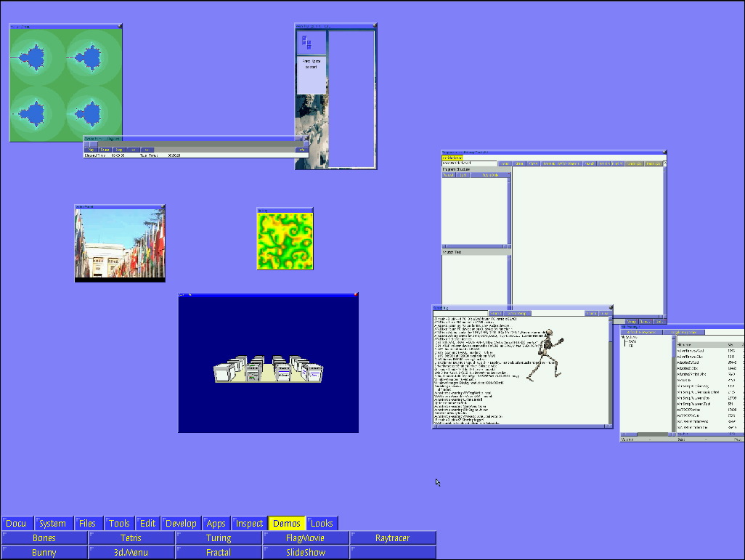745x560 pixels.
Task: Launch the Bunny demo
Action: 44,553
